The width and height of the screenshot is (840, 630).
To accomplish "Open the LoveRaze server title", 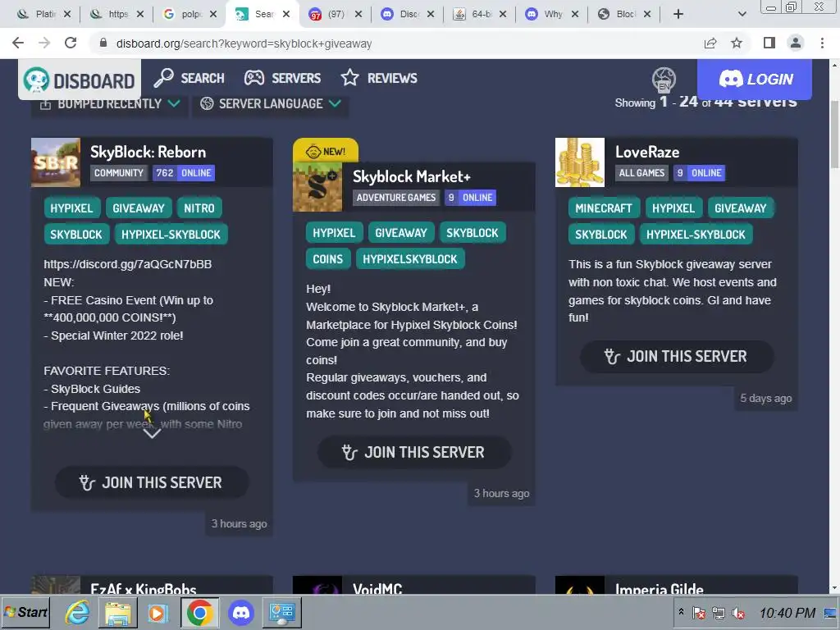I will coord(647,152).
